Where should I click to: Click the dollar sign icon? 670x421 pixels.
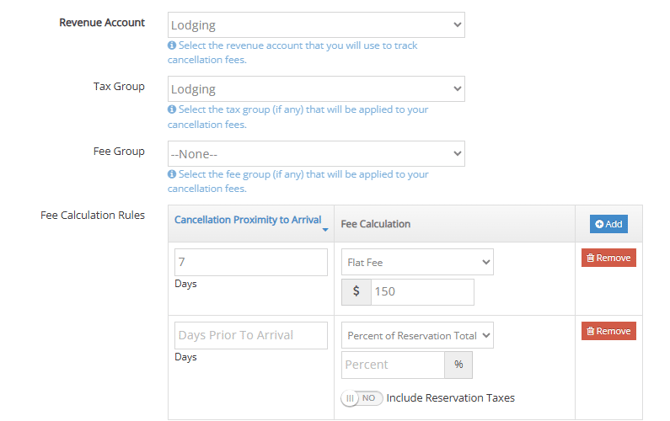pos(356,292)
